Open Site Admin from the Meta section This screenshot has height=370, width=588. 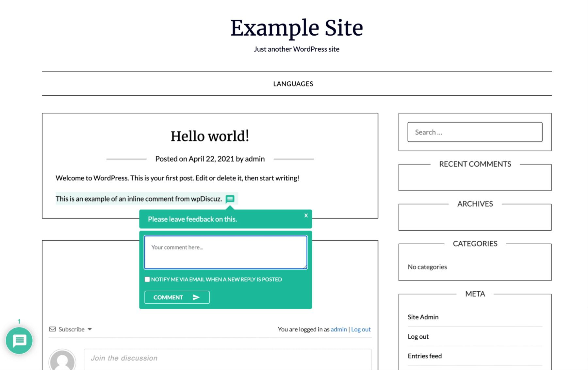click(423, 317)
